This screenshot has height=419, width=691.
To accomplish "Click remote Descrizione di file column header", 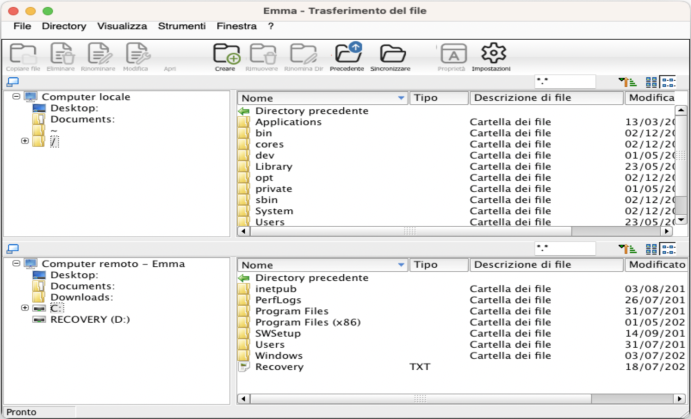I will click(x=546, y=265).
